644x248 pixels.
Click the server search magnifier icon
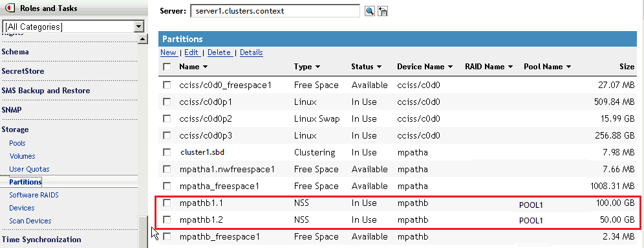point(370,12)
